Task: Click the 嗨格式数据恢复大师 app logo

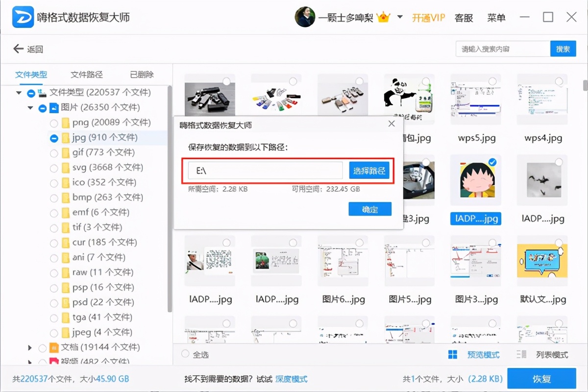Action: (23, 17)
